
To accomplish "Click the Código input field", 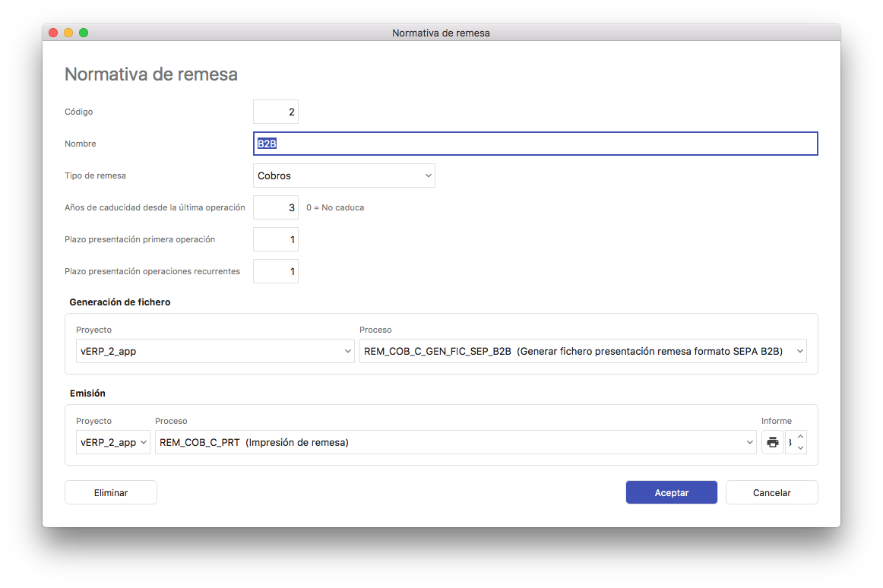I will coord(276,112).
